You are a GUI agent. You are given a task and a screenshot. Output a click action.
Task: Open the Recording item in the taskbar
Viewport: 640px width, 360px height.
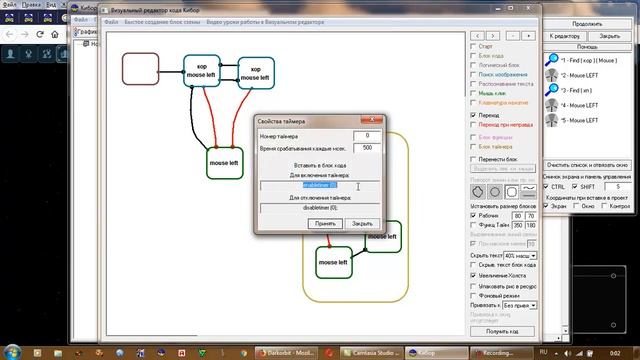pos(501,353)
